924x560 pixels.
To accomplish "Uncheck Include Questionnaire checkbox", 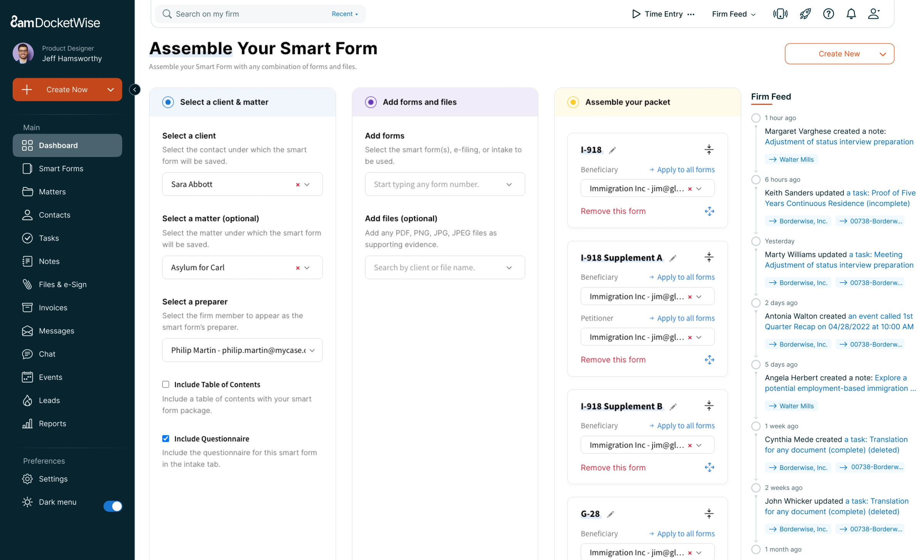I will pos(166,438).
